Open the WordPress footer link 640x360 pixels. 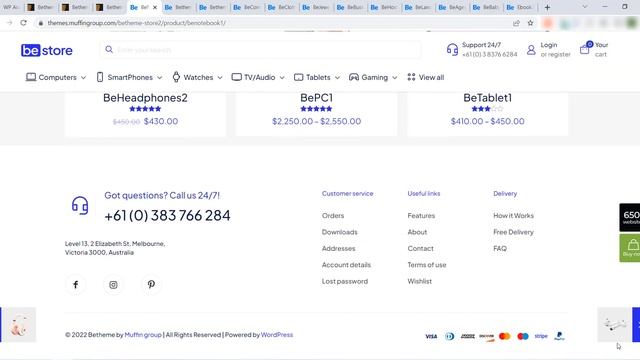click(x=277, y=335)
